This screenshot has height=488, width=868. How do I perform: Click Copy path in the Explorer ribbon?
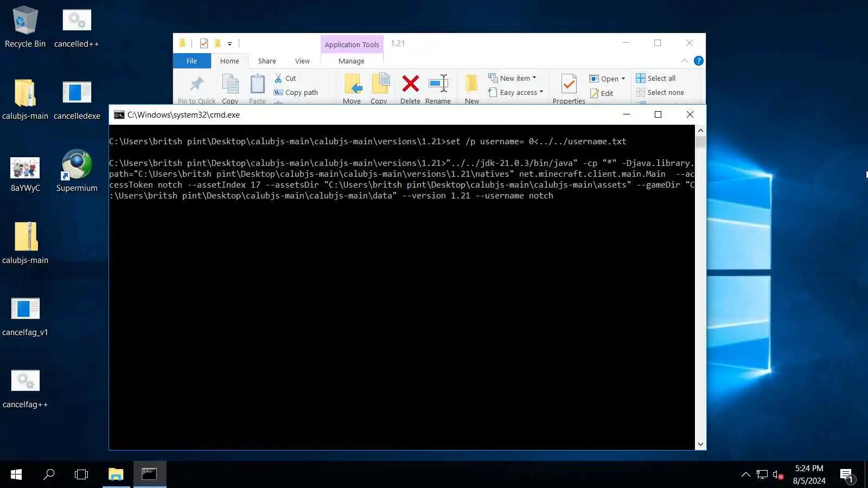[296, 92]
